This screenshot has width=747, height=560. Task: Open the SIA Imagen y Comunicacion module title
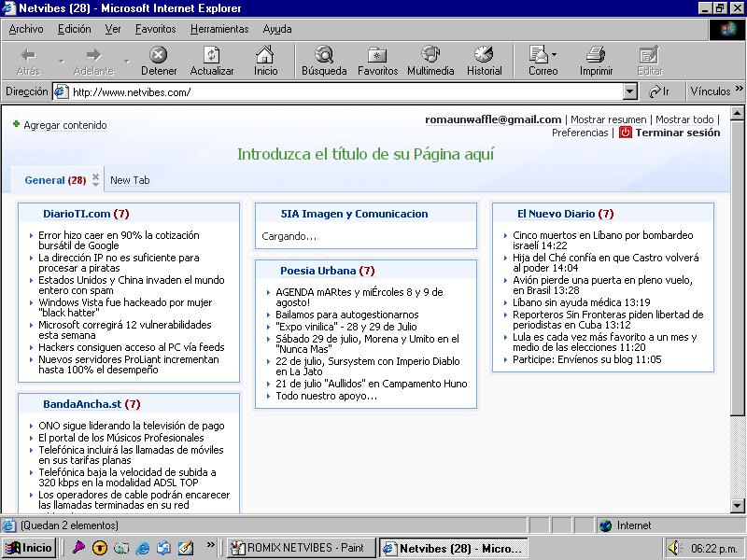pyautogui.click(x=354, y=214)
